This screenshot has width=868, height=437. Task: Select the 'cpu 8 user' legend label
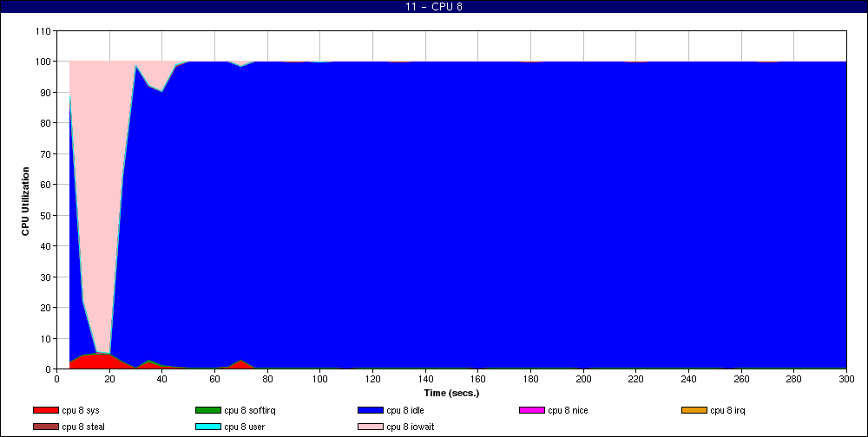pyautogui.click(x=245, y=427)
